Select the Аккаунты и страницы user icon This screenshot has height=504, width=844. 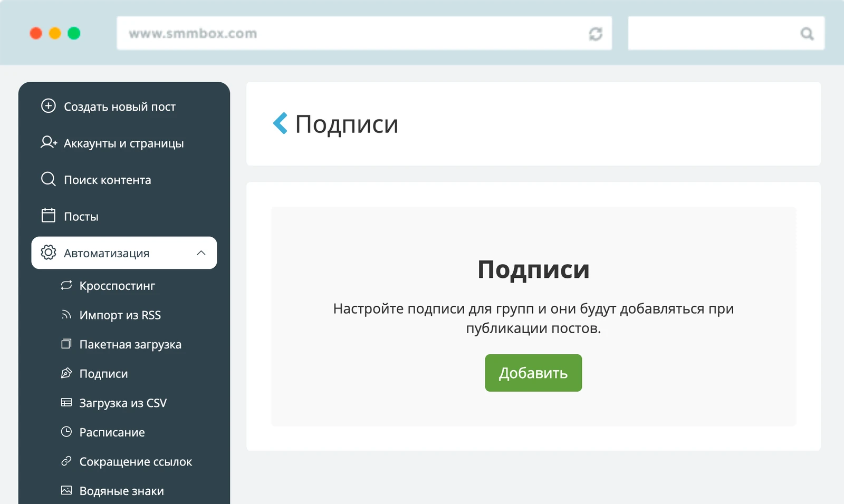(x=48, y=142)
